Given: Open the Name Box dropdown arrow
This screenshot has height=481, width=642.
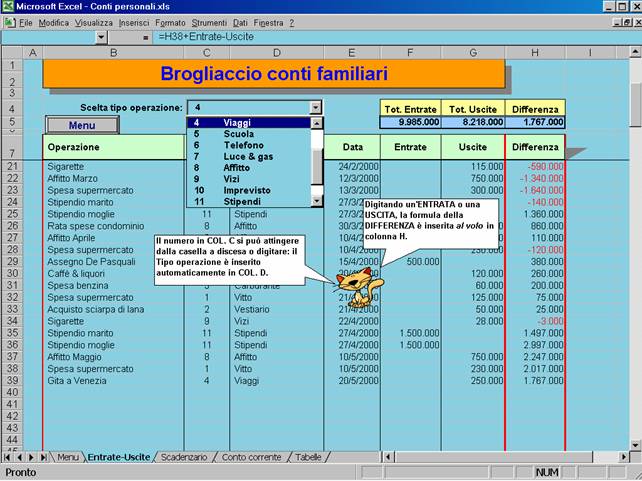Looking at the screenshot, I should (100, 37).
